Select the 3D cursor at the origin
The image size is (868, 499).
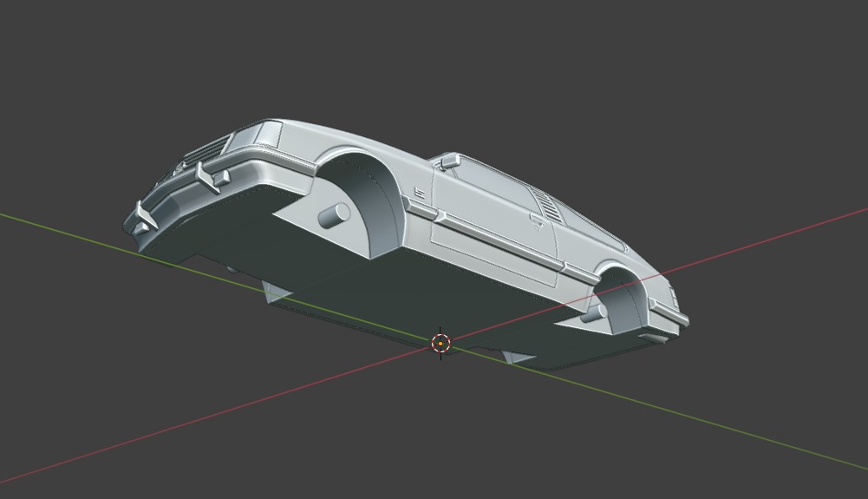441,344
